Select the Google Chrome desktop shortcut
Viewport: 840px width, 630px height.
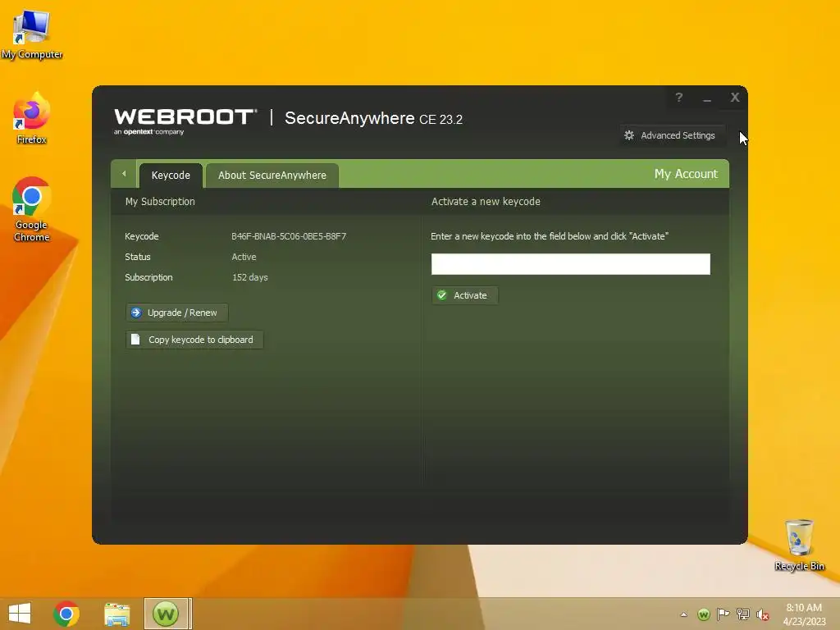coord(32,209)
